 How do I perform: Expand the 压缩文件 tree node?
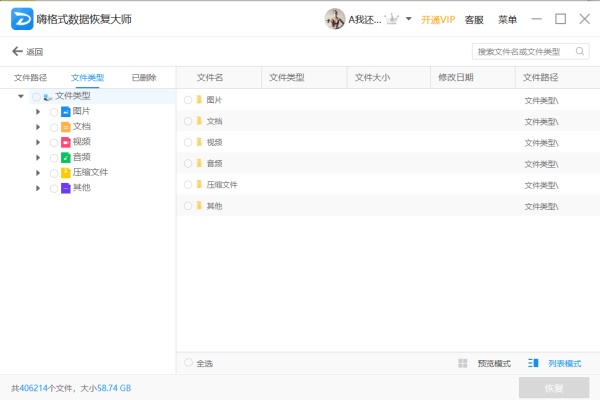coord(38,173)
